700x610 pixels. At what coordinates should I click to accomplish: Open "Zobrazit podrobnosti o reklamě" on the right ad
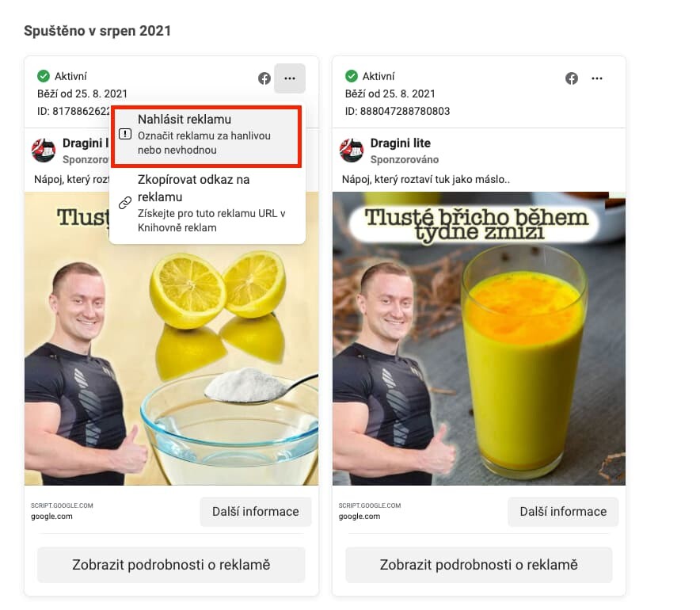point(478,565)
